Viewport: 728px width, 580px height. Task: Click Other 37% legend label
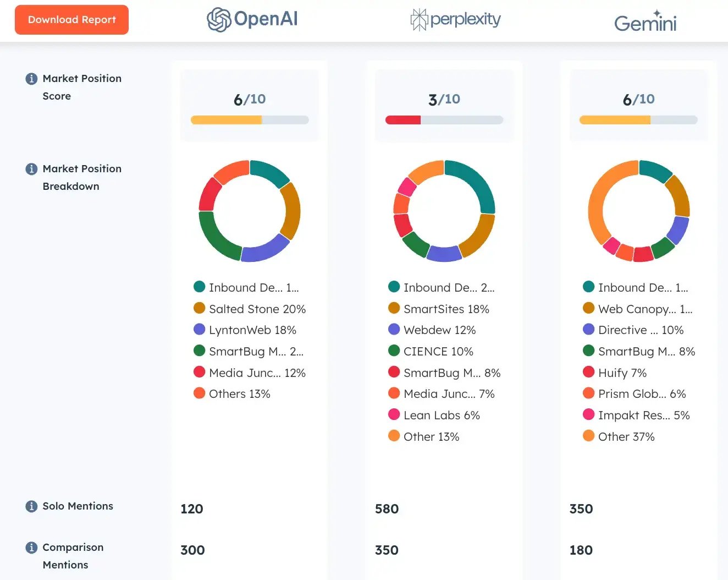[626, 437]
